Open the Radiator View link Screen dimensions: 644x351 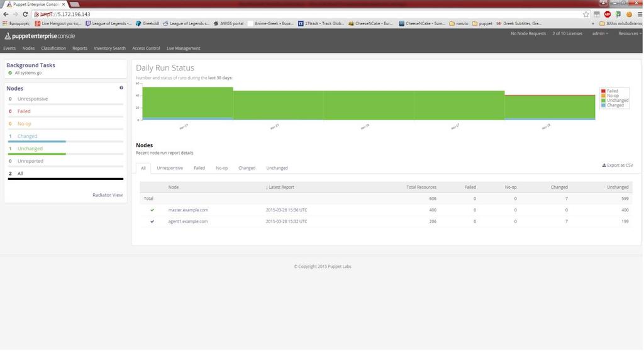click(108, 195)
